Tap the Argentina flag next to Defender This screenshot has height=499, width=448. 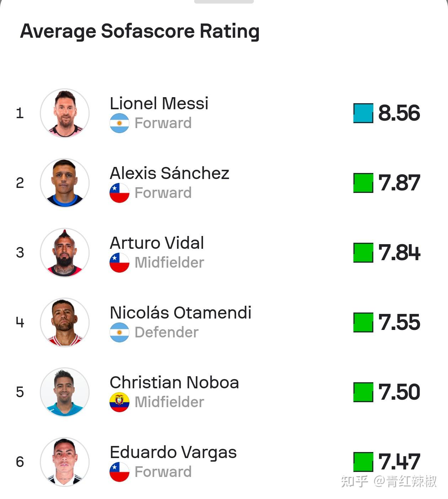pos(119,332)
